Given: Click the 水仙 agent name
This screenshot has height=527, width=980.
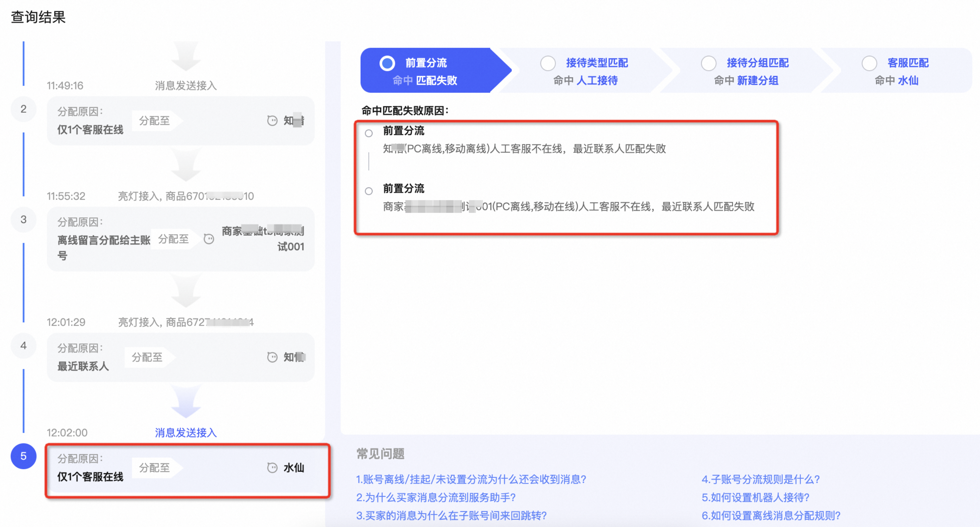Looking at the screenshot, I should 294,468.
